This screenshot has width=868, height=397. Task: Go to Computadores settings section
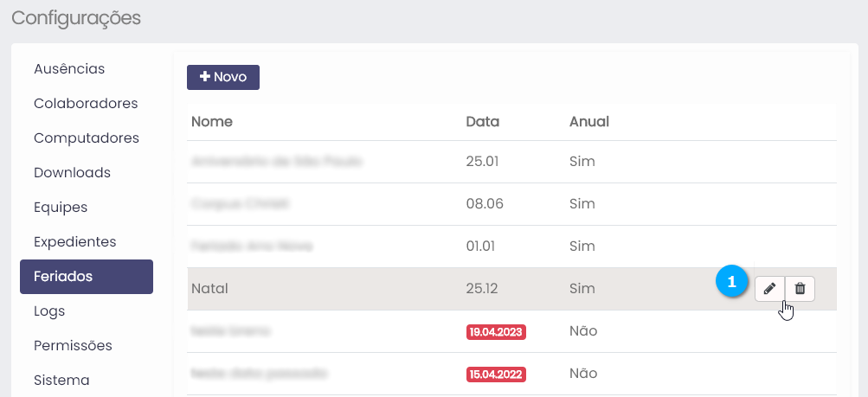click(87, 138)
